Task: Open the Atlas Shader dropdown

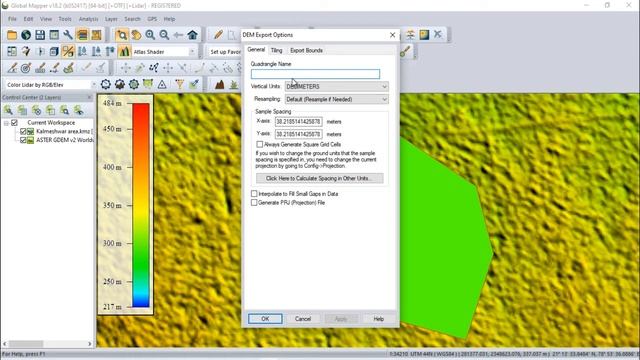Action: pyautogui.click(x=163, y=52)
